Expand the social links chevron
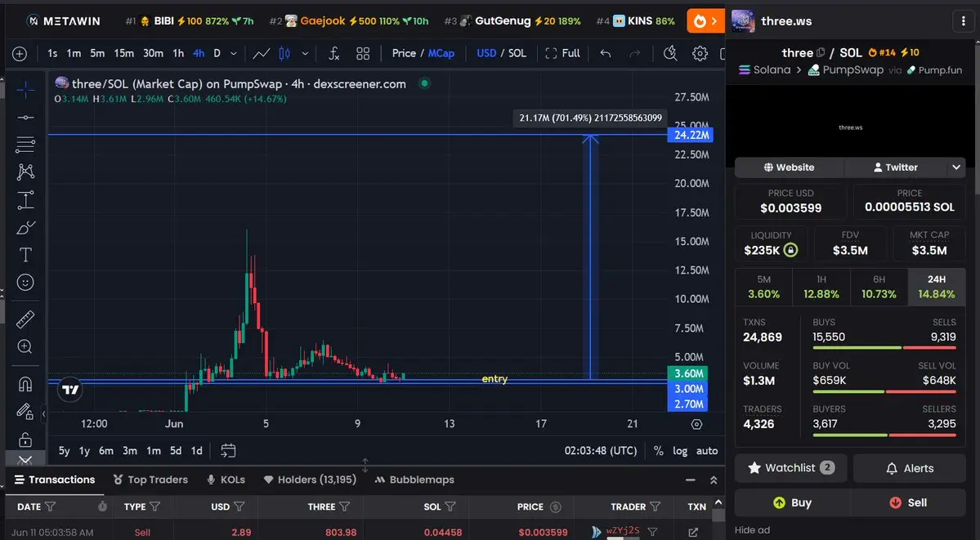This screenshot has height=540, width=980. pos(955,167)
